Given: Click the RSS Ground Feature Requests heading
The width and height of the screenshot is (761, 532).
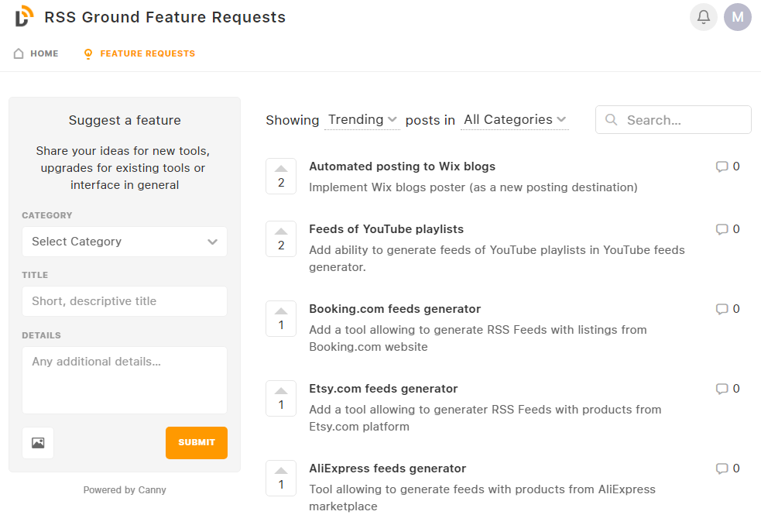Looking at the screenshot, I should (165, 17).
